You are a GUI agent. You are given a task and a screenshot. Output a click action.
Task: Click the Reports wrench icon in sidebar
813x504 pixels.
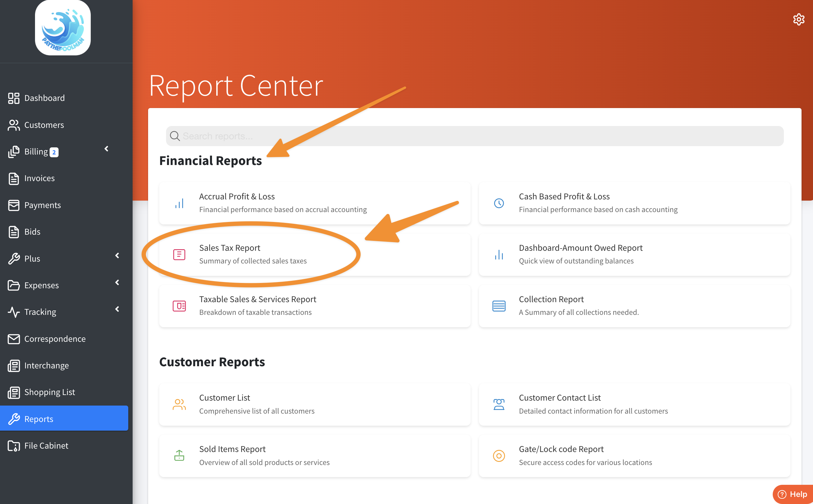[14, 419]
